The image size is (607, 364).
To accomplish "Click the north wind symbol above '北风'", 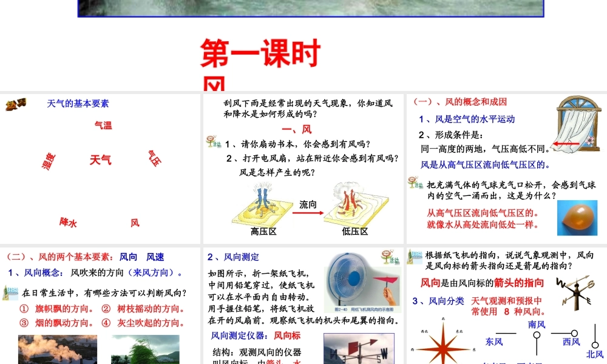I will (x=595, y=336).
